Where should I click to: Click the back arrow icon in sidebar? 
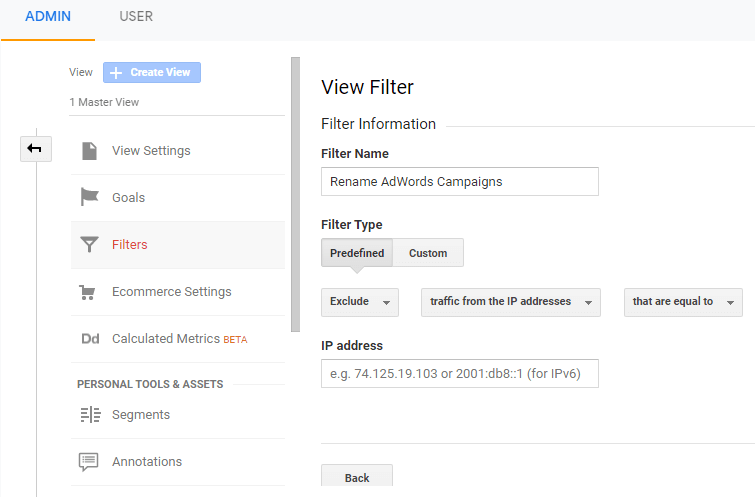click(35, 149)
